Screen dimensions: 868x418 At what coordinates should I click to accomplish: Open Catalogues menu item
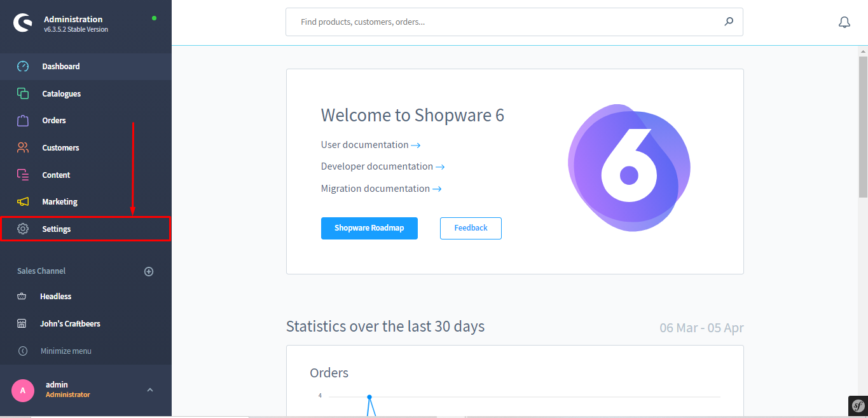tap(86, 93)
